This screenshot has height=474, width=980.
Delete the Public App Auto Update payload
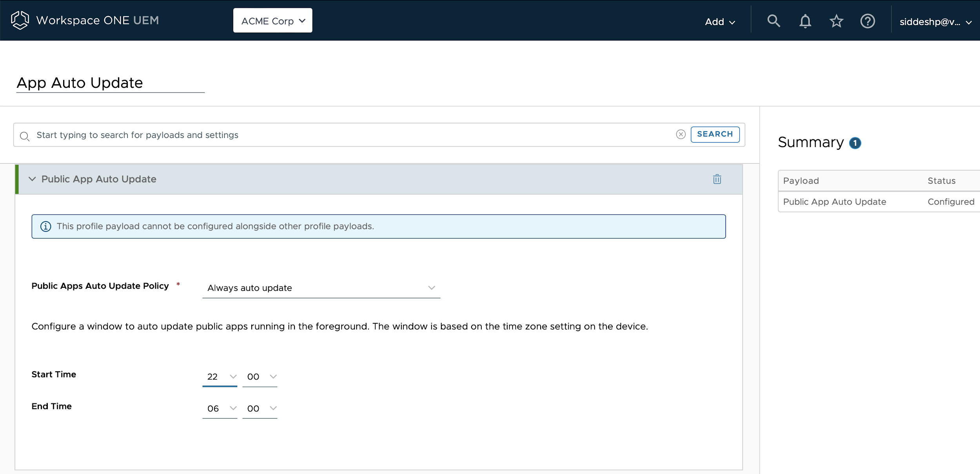click(x=717, y=179)
